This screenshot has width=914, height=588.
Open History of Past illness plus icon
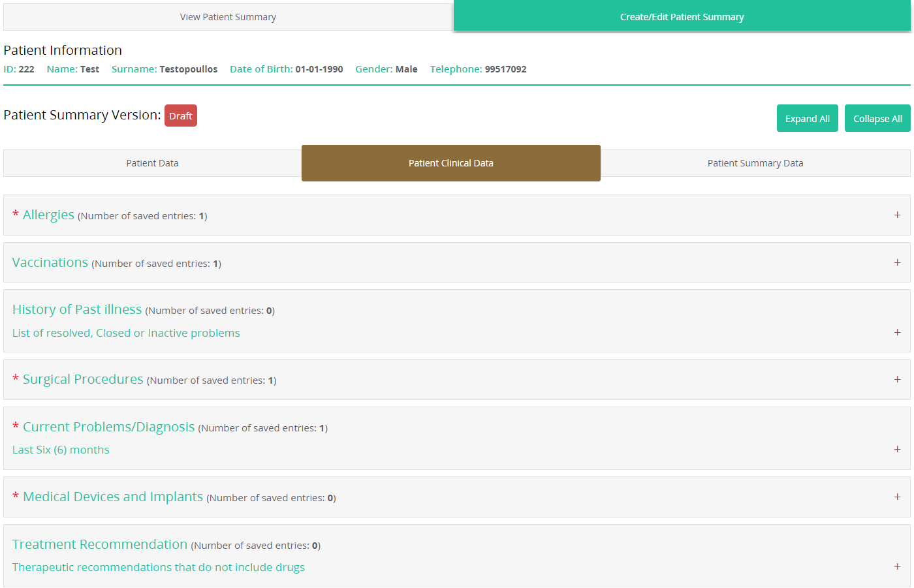click(x=897, y=332)
